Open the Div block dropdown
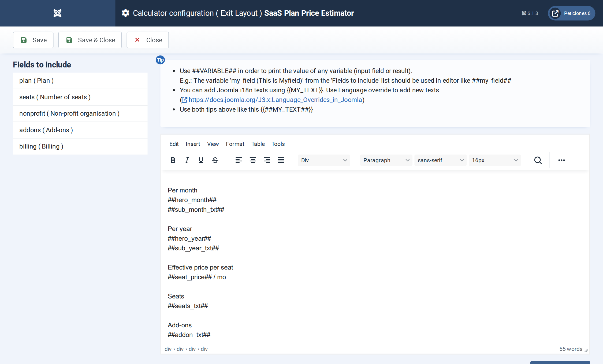 [x=324, y=160]
